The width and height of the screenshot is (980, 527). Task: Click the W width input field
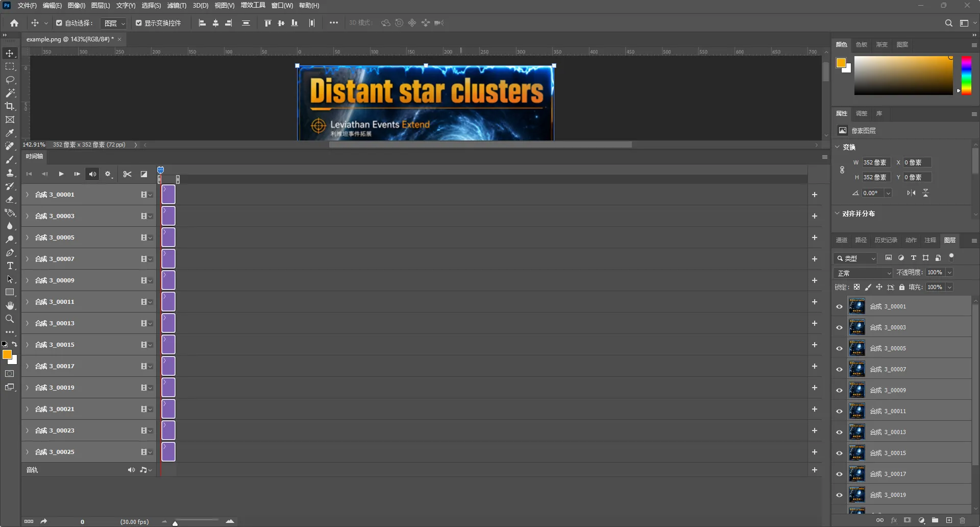tap(876, 162)
